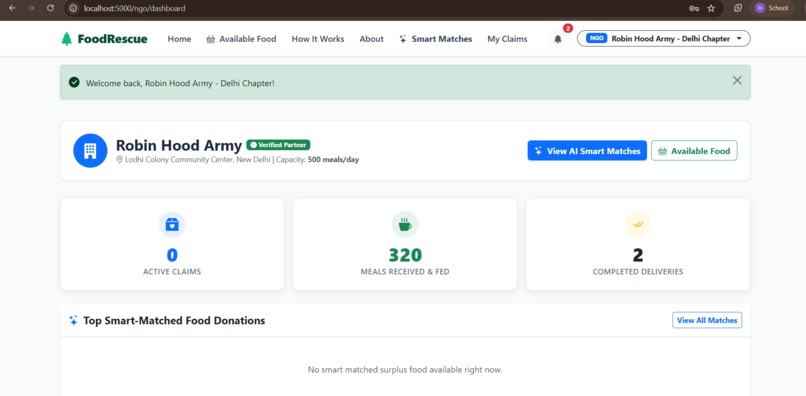This screenshot has width=806, height=396.
Task: Click the Verified Partner badge
Action: [278, 145]
